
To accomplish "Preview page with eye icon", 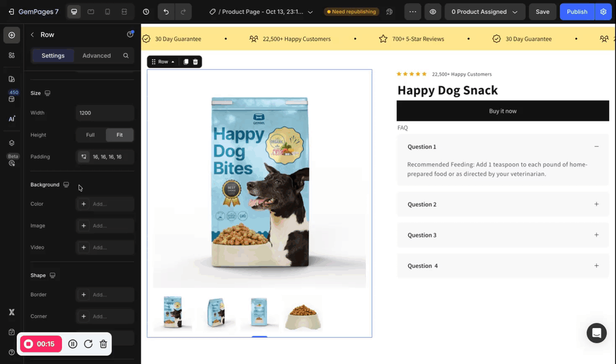I will [x=433, y=12].
